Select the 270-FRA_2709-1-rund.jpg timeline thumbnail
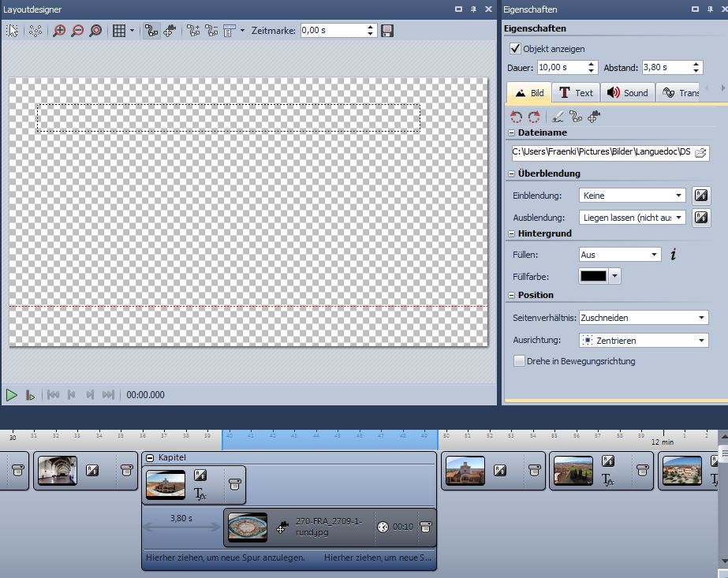The height and width of the screenshot is (578, 728). [248, 528]
